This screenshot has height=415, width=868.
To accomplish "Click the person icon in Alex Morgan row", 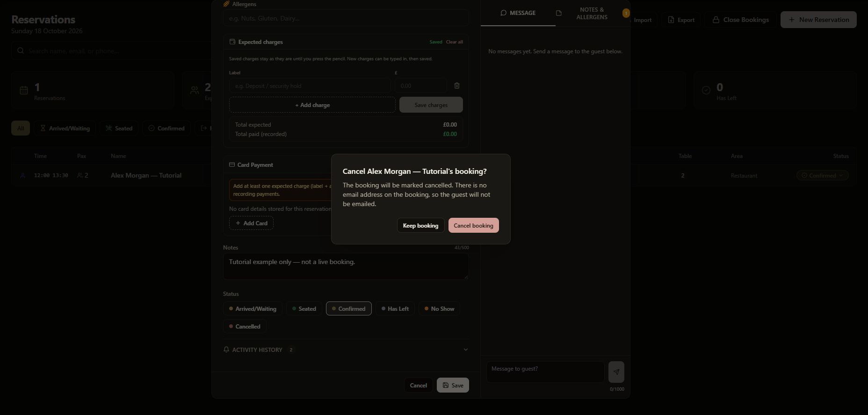I will pos(22,175).
